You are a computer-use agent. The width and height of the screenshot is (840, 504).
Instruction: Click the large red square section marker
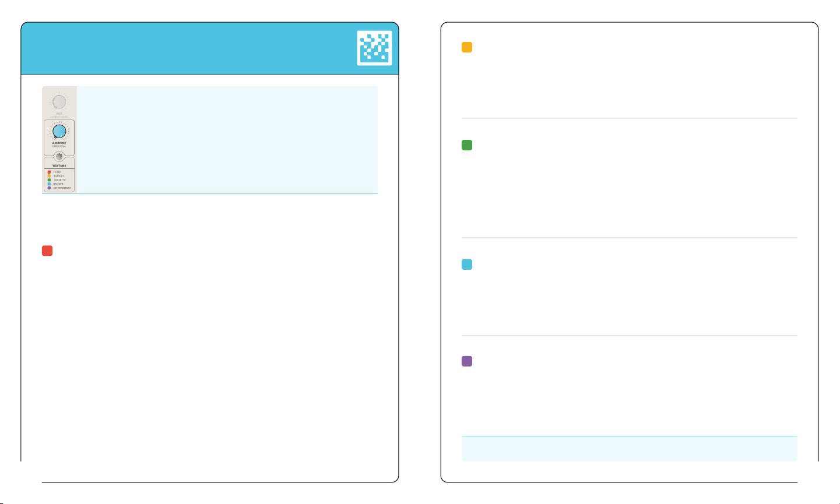[47, 251]
